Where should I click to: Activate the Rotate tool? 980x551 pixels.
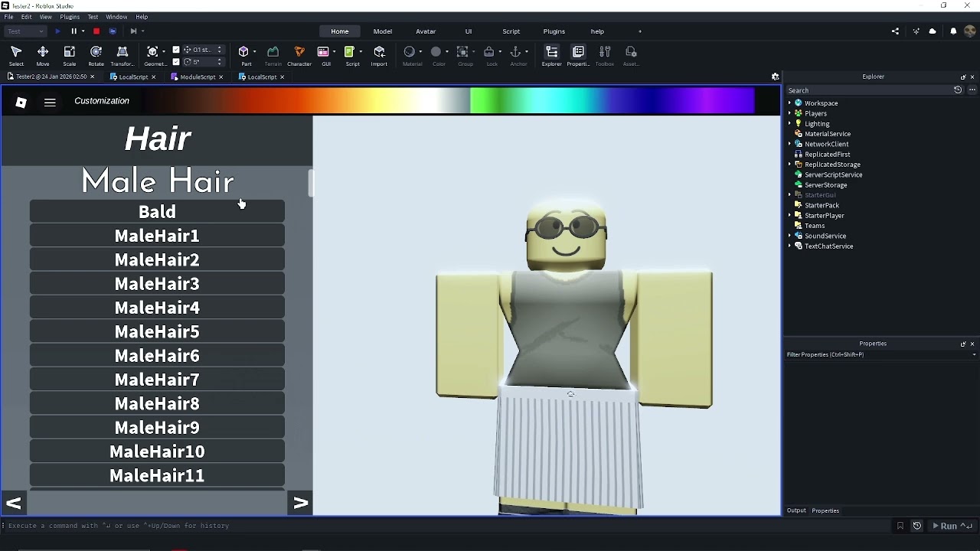coord(96,55)
